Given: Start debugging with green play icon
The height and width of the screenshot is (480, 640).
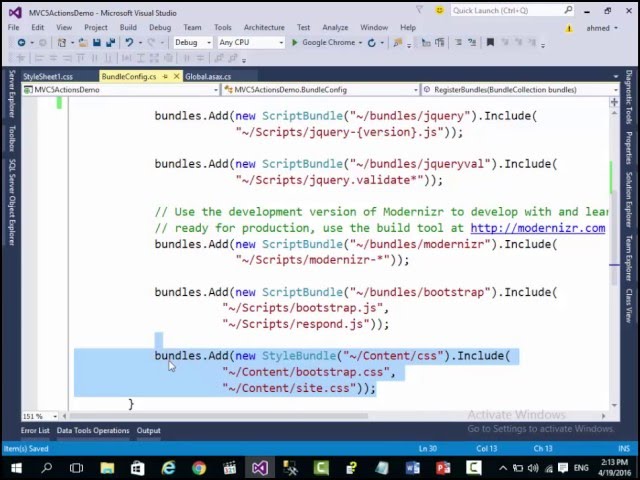Looking at the screenshot, I should tap(294, 42).
